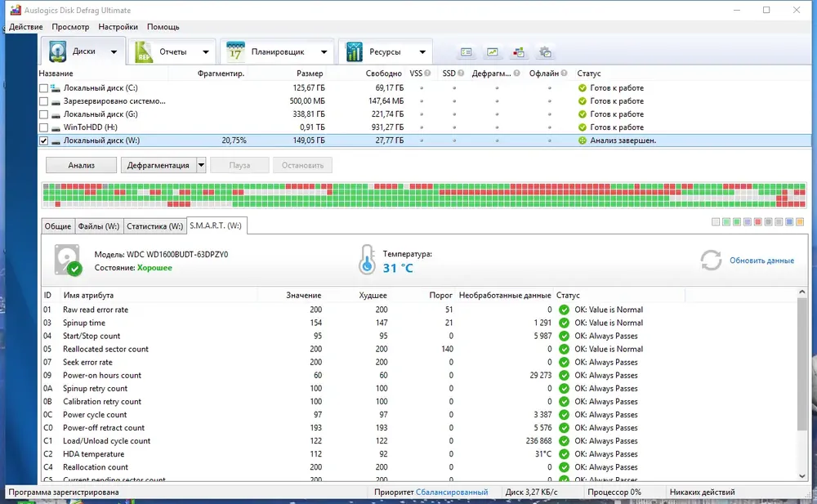Click the Ресурсы bar chart icon
Screen dimensions: 817x504
tap(354, 51)
